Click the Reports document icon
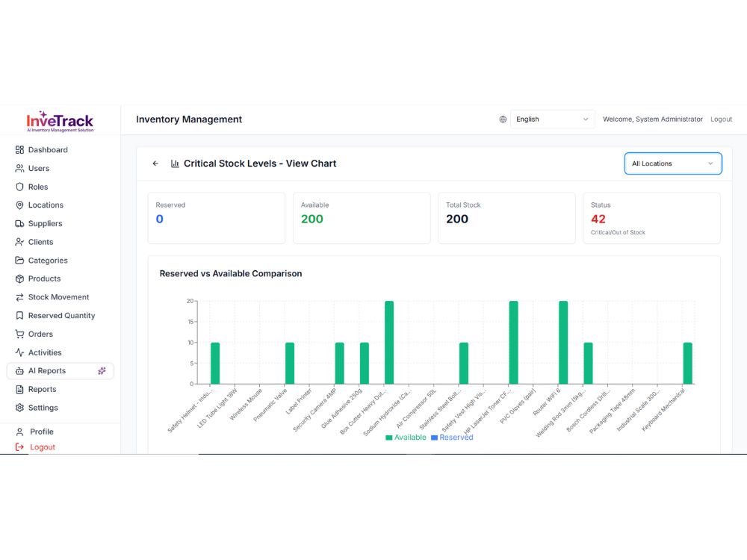This screenshot has height=560, width=747. pyautogui.click(x=19, y=390)
